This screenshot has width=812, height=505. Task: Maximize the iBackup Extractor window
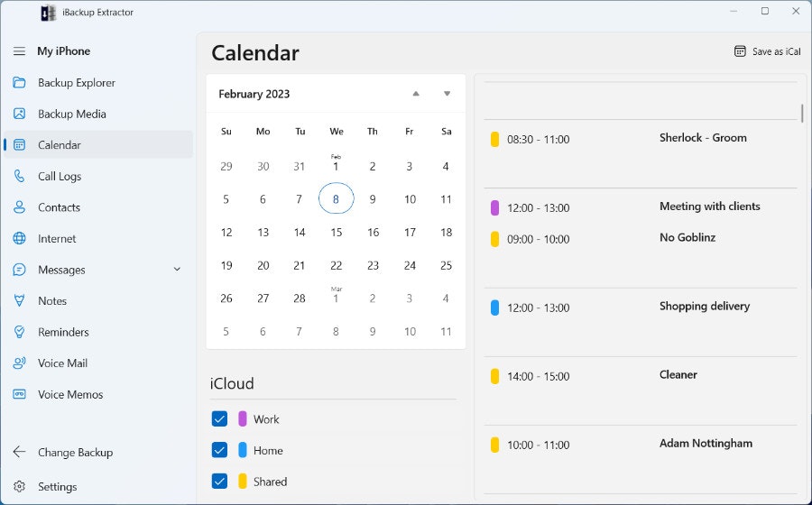[765, 11]
